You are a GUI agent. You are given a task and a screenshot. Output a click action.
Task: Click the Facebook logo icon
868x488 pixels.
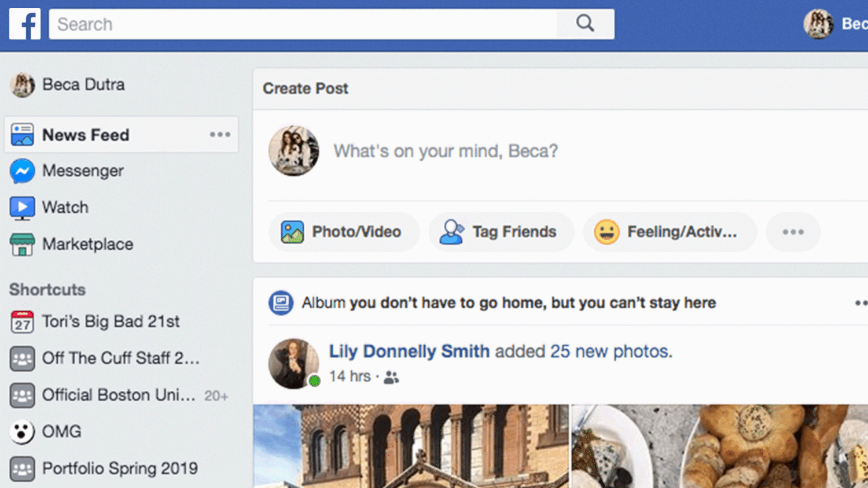(x=25, y=24)
